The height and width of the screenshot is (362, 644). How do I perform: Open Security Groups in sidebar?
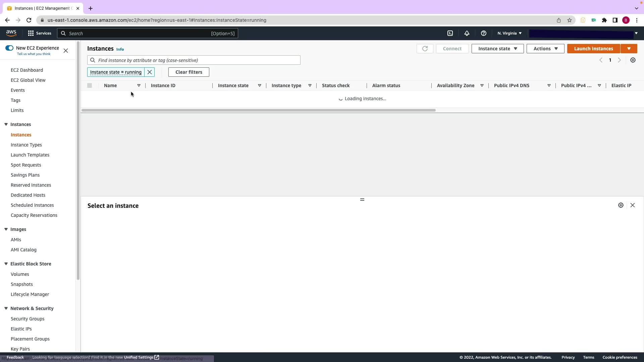pos(28,319)
